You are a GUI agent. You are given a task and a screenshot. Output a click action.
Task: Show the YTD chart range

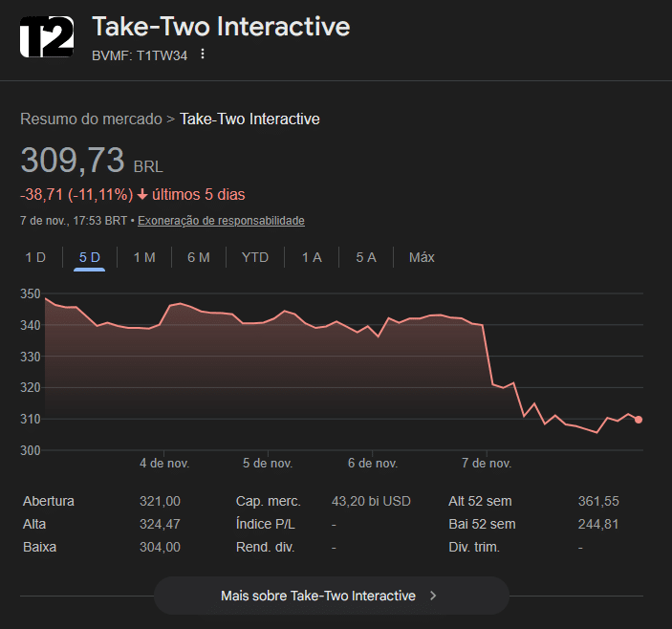(x=255, y=257)
